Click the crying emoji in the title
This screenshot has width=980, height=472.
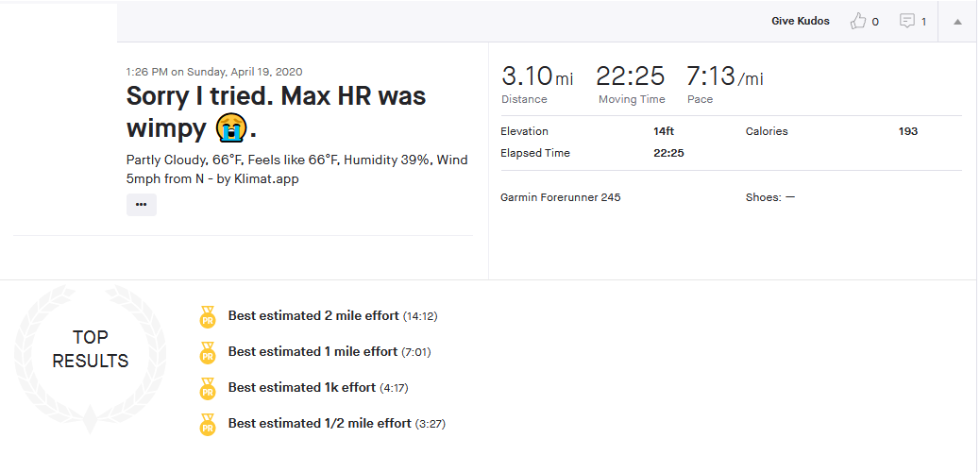tap(230, 128)
